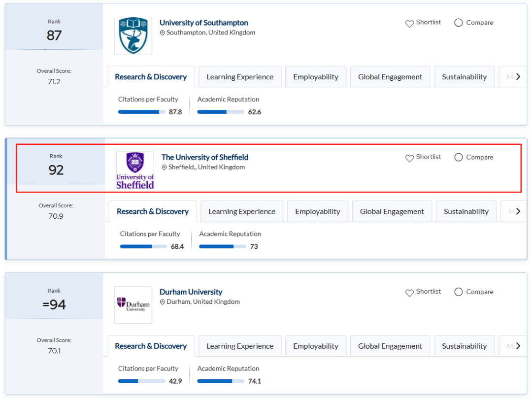Open Sustainability tab for Southampton
532x399 pixels.
[x=464, y=77]
